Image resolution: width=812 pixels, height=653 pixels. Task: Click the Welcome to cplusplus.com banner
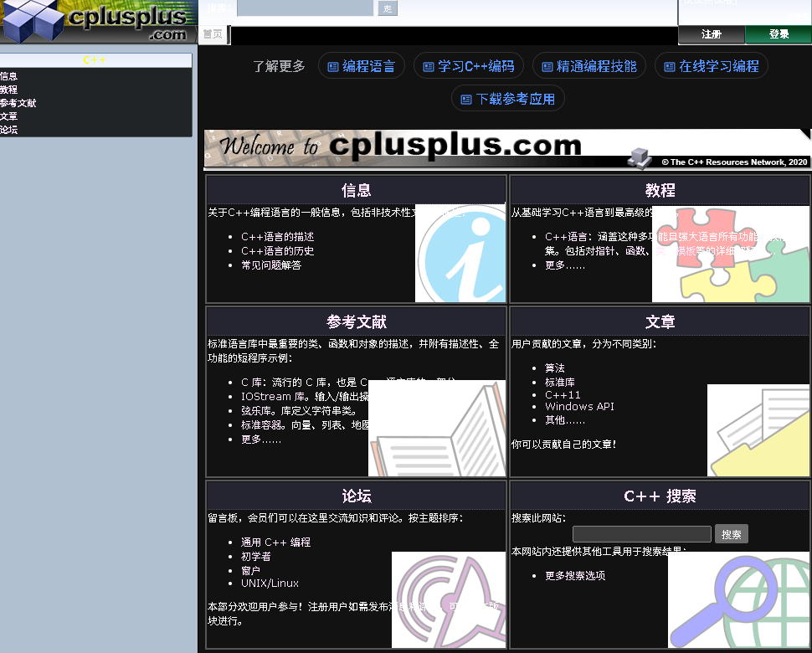click(507, 149)
